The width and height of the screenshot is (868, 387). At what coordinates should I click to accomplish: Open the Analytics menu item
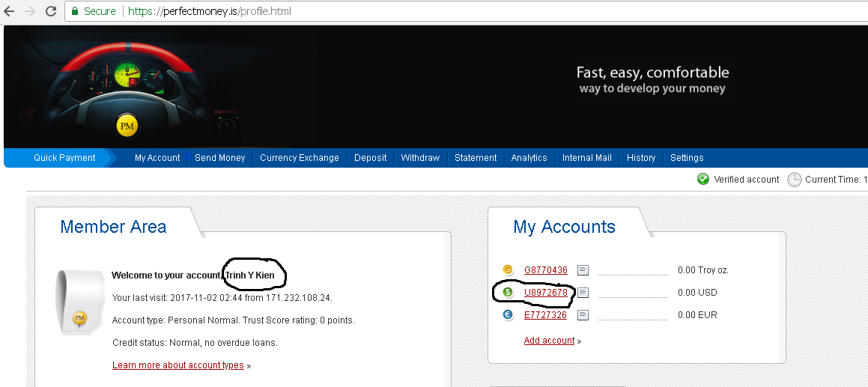tap(529, 158)
